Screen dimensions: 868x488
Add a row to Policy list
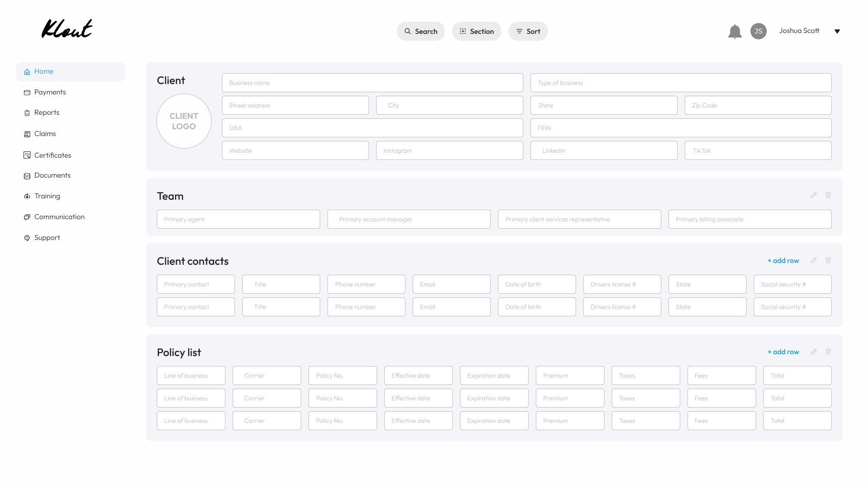[783, 352]
